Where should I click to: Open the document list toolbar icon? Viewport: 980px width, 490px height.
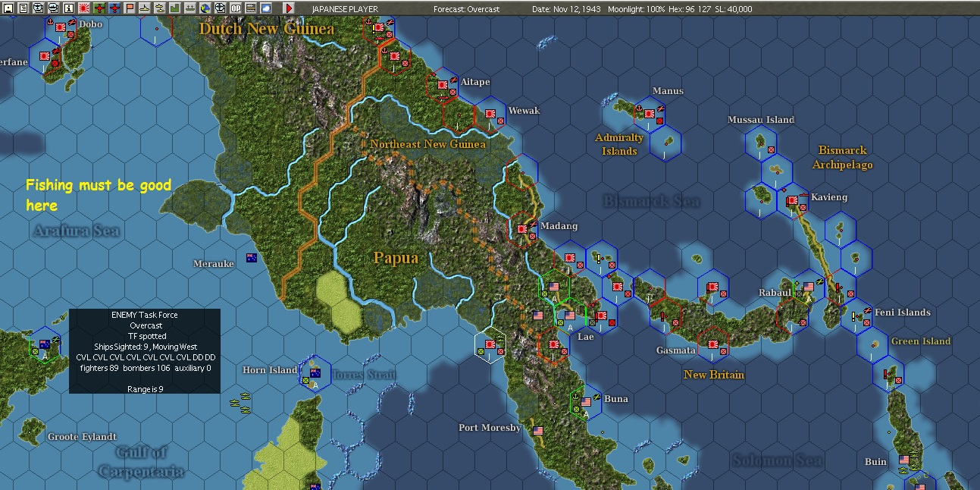pos(23,8)
